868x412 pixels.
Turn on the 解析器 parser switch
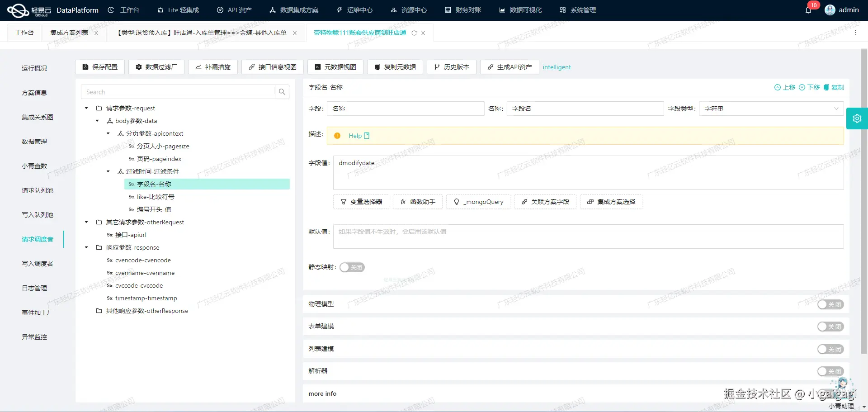(830, 371)
